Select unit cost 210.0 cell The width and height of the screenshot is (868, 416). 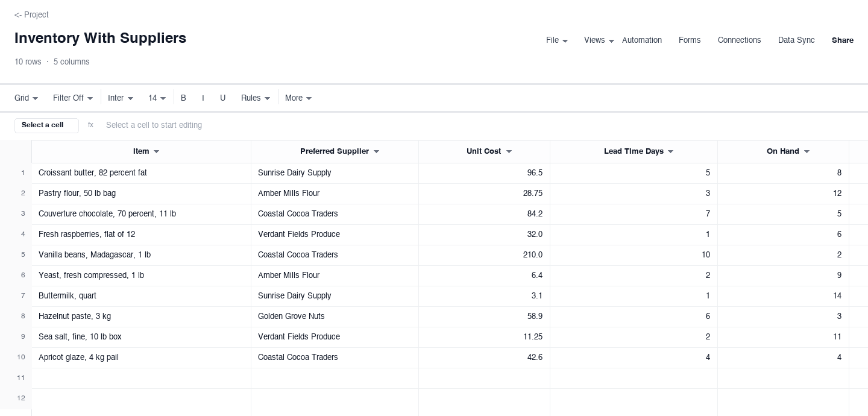pyautogui.click(x=484, y=255)
